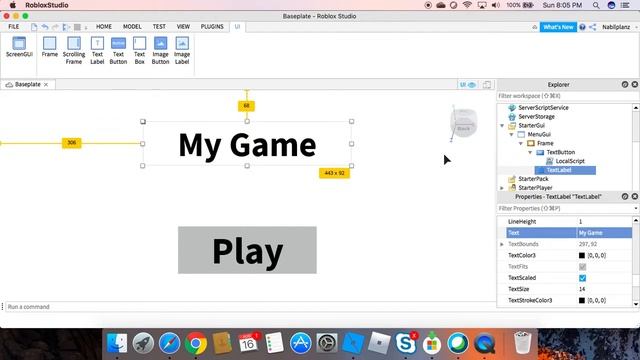The image size is (640, 360).
Task: Collapse the MenuGui tree node
Action: pyautogui.click(x=511, y=134)
